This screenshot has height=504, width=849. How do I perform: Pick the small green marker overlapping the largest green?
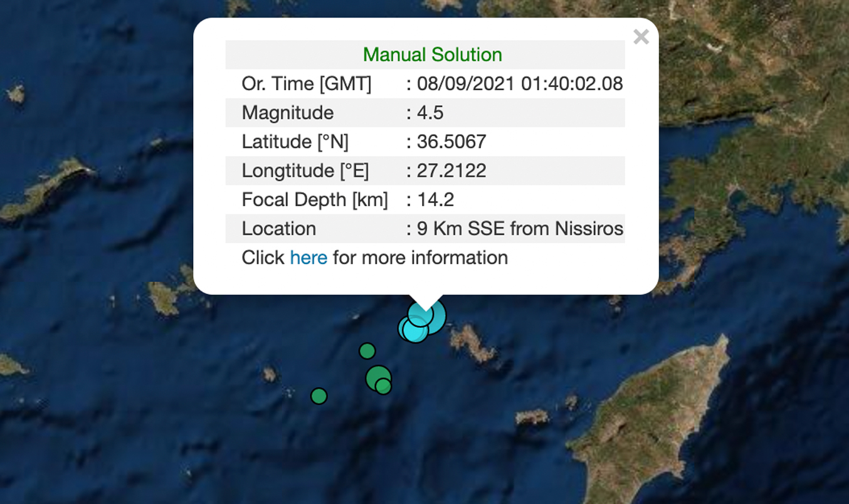(x=384, y=387)
